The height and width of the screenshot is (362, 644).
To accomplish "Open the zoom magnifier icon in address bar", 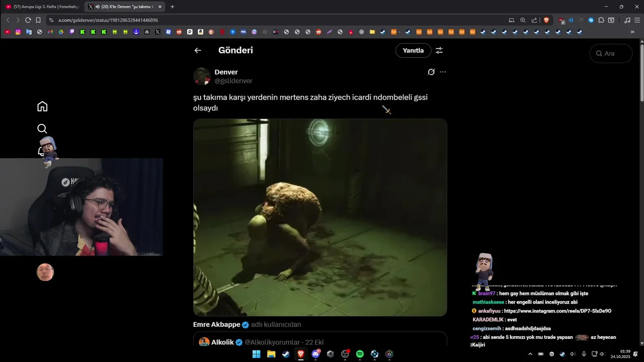I will [x=523, y=20].
